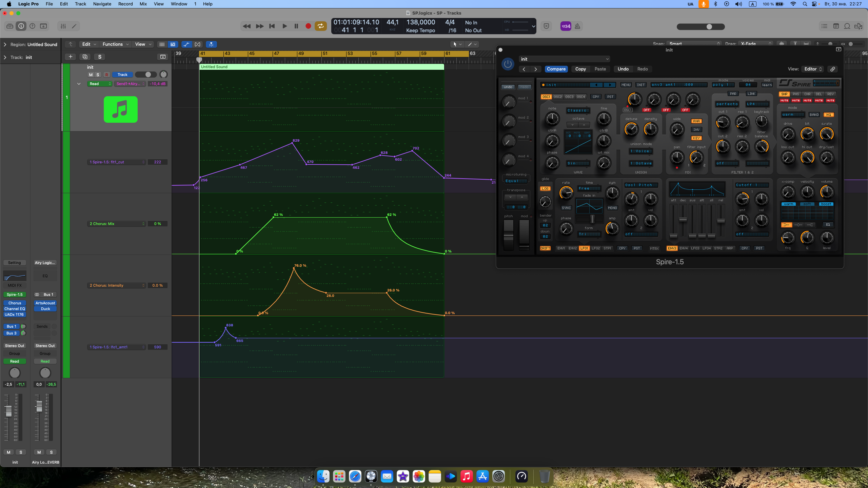The height and width of the screenshot is (488, 868).
Task: Go to next preset arrow in plugin header
Action: coord(535,69)
